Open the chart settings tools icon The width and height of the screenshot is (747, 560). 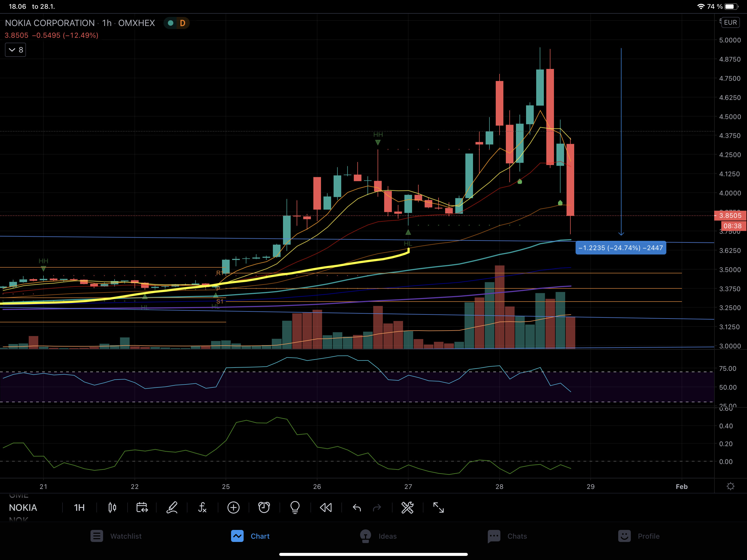[x=407, y=507]
